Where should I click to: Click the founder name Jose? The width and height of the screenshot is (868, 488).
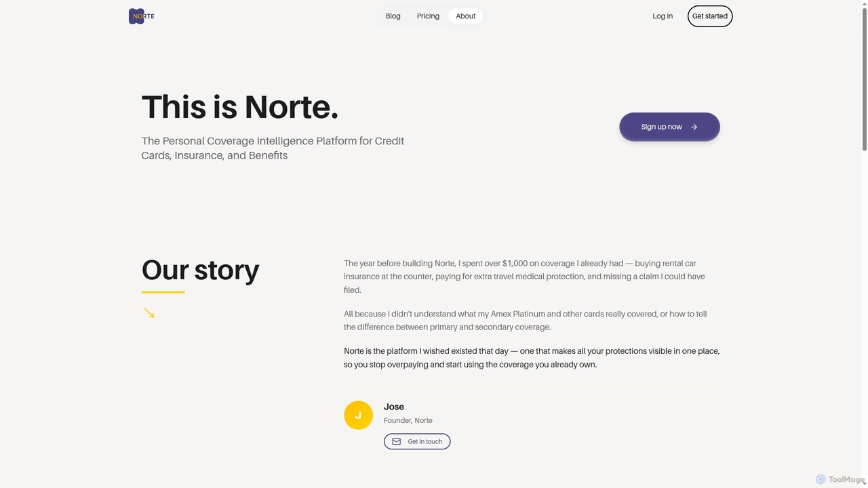394,407
